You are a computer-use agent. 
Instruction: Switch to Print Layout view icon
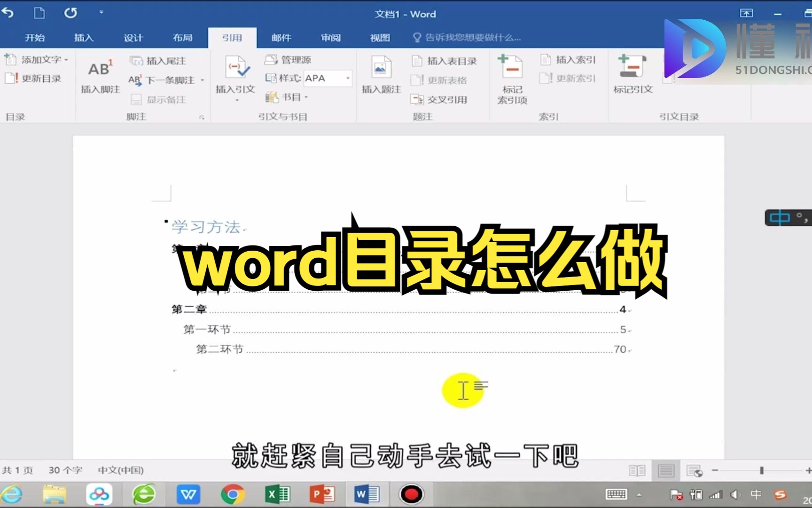pos(666,470)
